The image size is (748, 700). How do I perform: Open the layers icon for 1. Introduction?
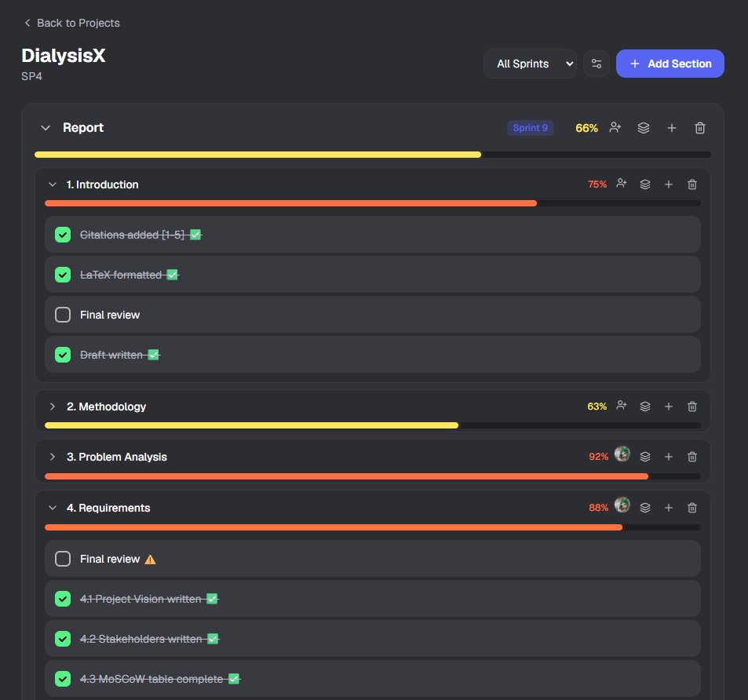coord(645,184)
